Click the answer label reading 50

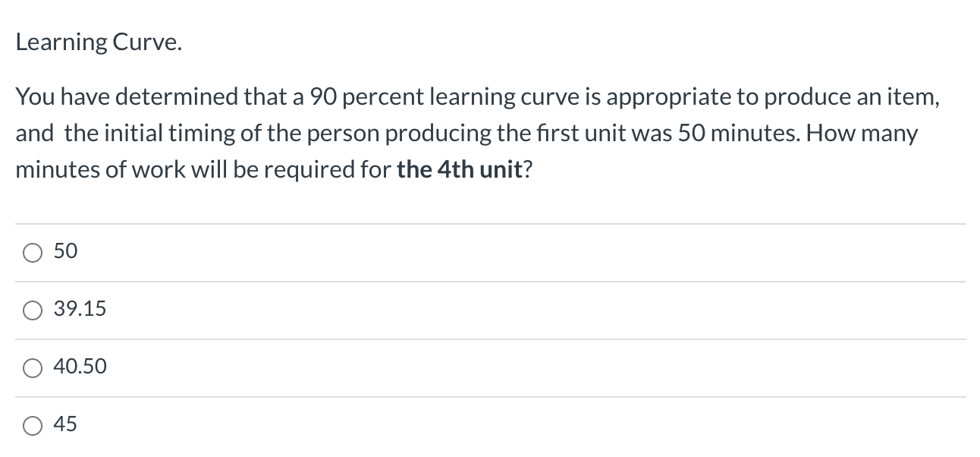[65, 251]
